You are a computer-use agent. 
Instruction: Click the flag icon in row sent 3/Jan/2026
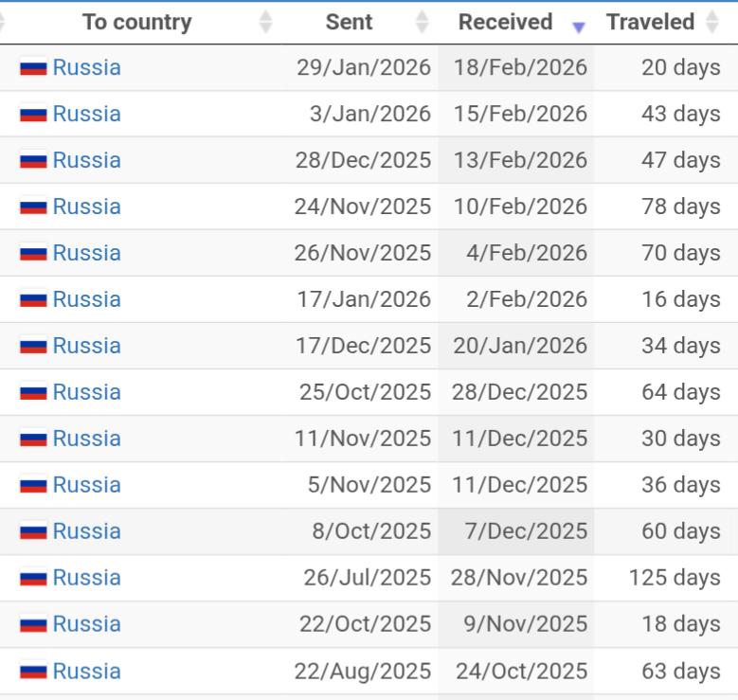[33, 115]
